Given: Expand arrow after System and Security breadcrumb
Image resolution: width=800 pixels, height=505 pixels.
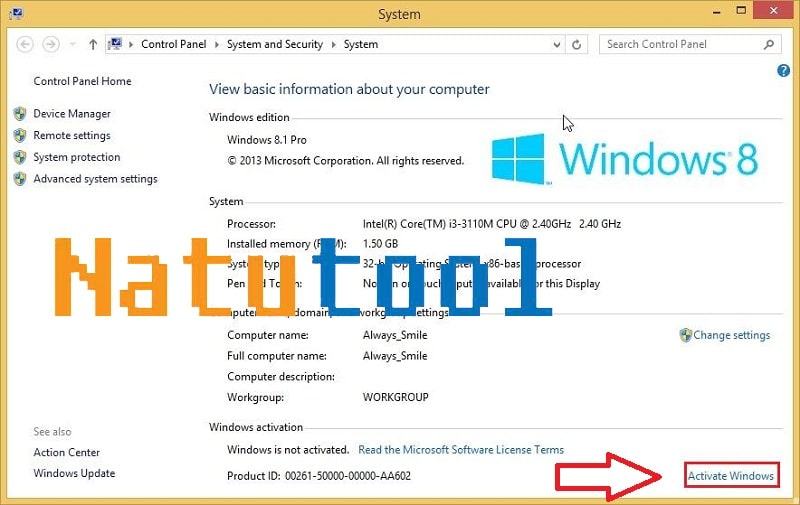Looking at the screenshot, I should click(x=333, y=44).
